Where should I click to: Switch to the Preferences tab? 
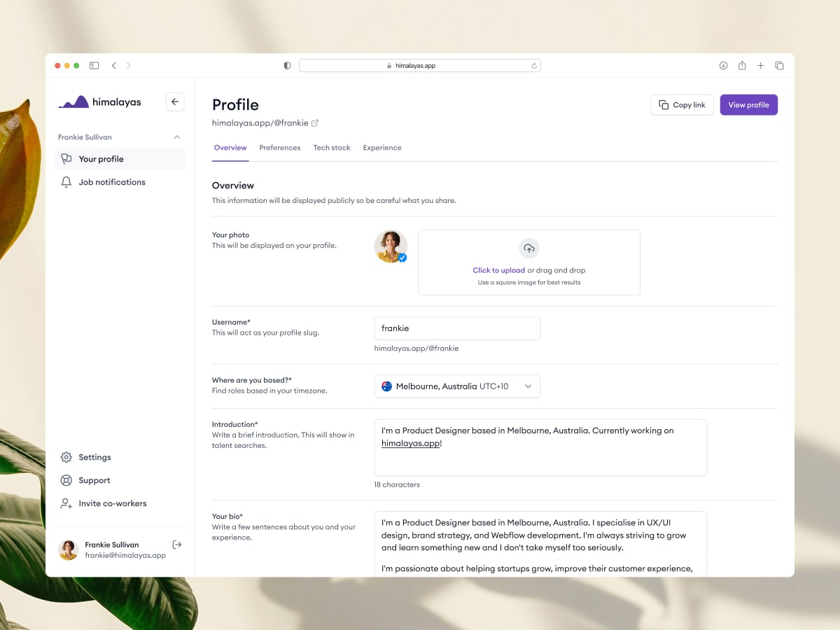tap(280, 148)
